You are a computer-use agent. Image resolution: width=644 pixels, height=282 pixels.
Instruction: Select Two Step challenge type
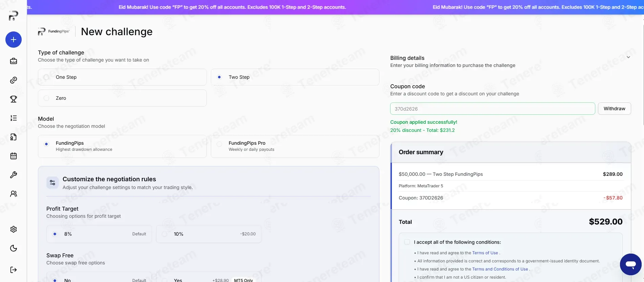[295, 77]
